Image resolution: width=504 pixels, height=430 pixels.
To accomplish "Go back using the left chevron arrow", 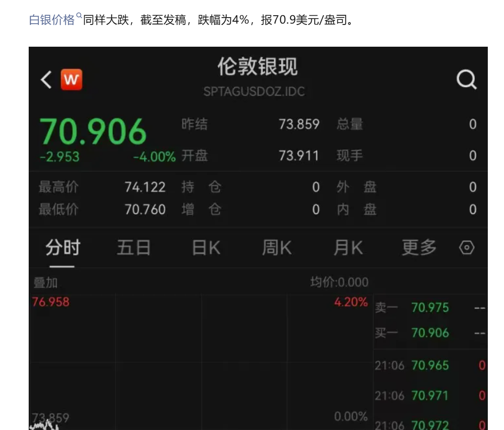I will [x=46, y=80].
